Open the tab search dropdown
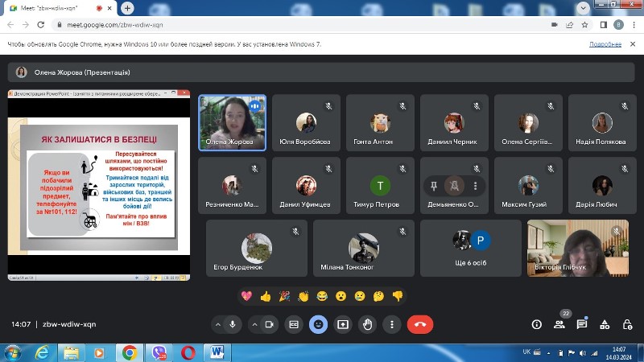Viewport: 644px width, 362px height. (x=583, y=8)
